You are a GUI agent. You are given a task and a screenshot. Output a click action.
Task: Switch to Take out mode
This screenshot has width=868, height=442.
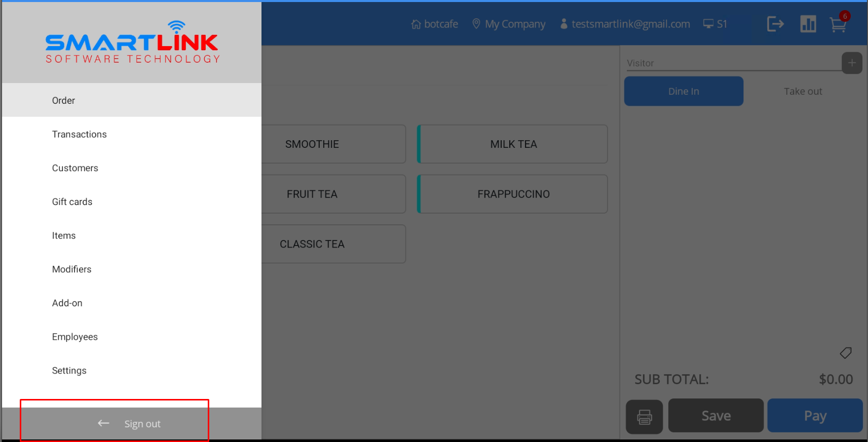tap(803, 91)
